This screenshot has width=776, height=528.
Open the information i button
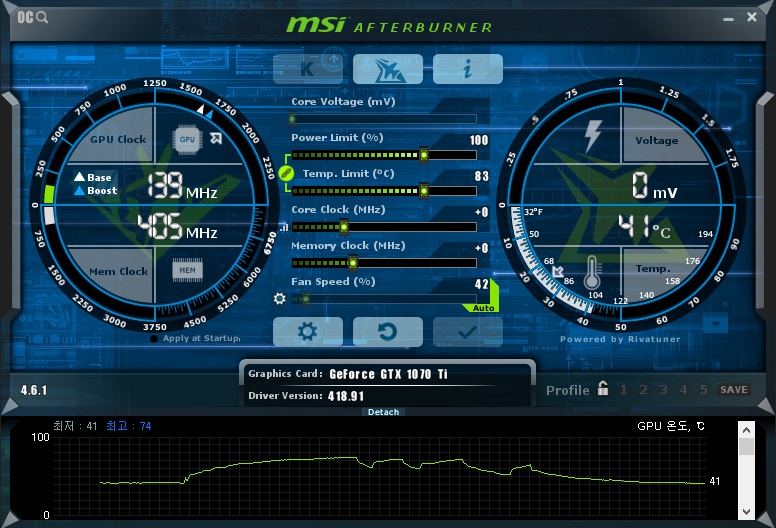click(x=468, y=69)
